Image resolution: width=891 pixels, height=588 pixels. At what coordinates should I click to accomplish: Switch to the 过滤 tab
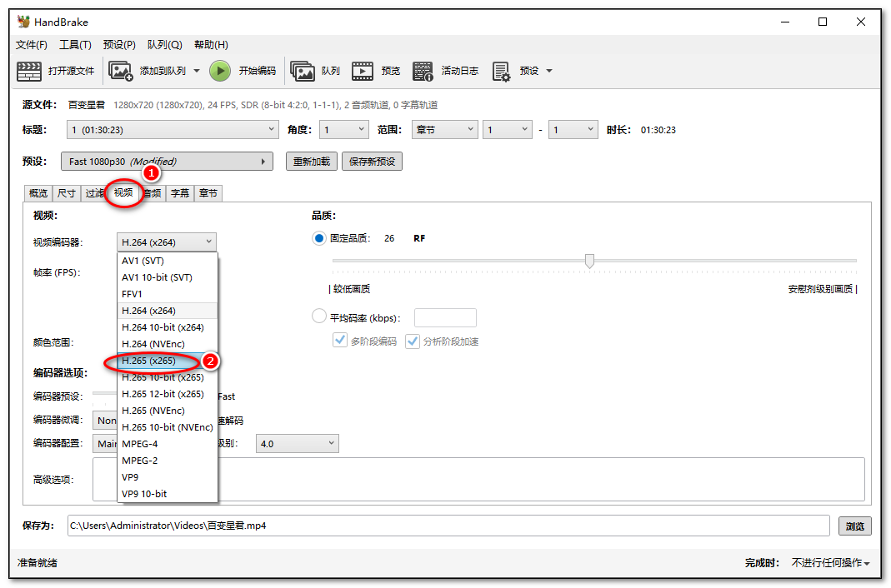[x=94, y=193]
